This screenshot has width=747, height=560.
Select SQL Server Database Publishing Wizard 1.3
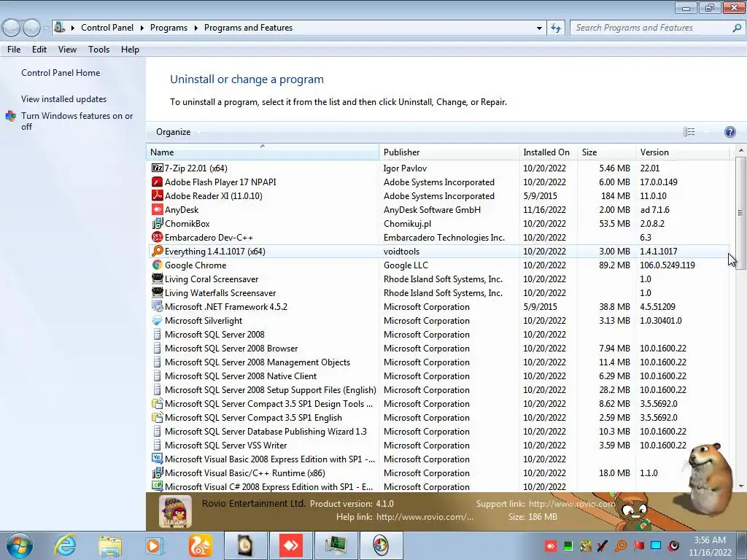click(x=438, y=432)
